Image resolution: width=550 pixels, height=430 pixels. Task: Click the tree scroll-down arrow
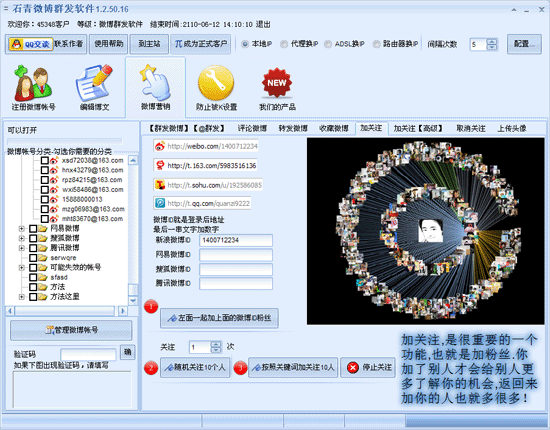pos(133,301)
